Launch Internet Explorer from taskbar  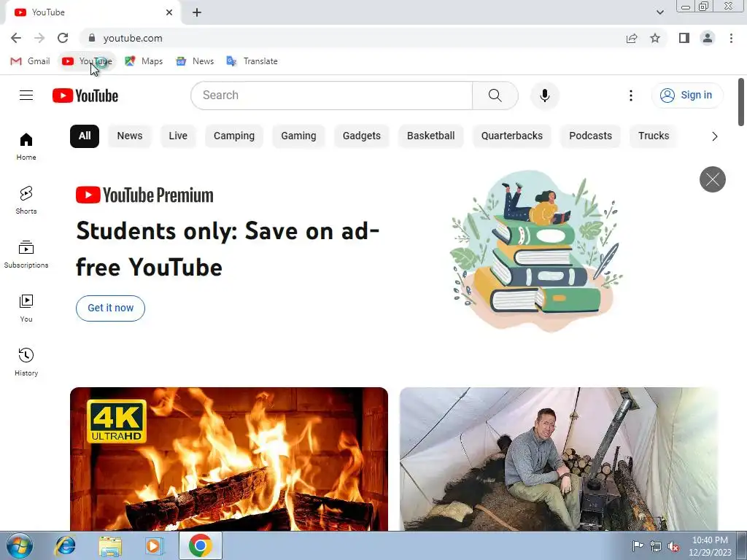coord(65,545)
